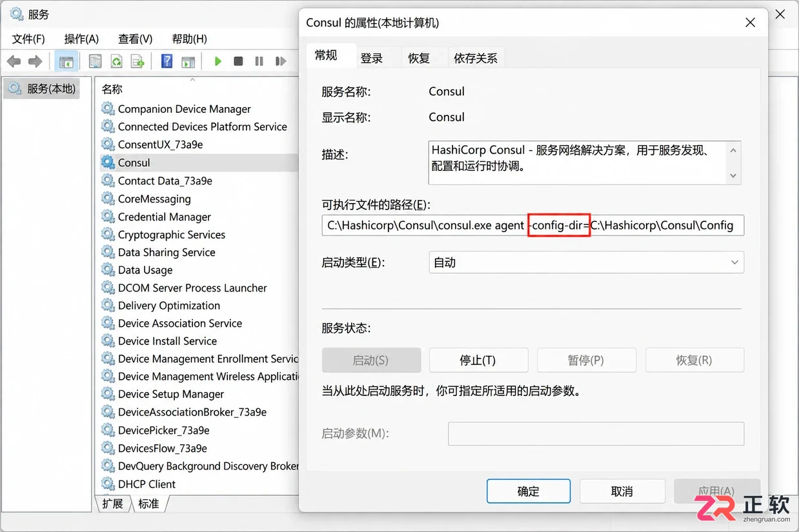Open the 帮助(H) menu
The image size is (799, 532).
(189, 39)
